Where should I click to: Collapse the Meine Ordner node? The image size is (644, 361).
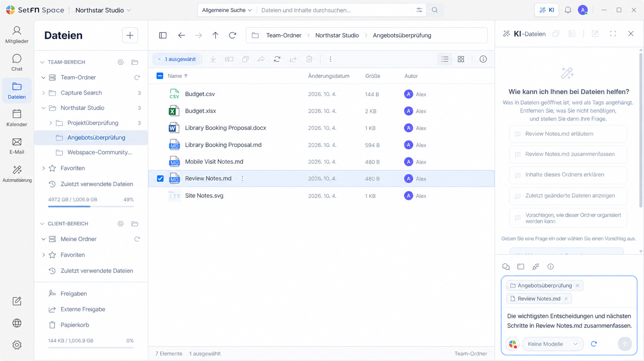[x=43, y=239]
